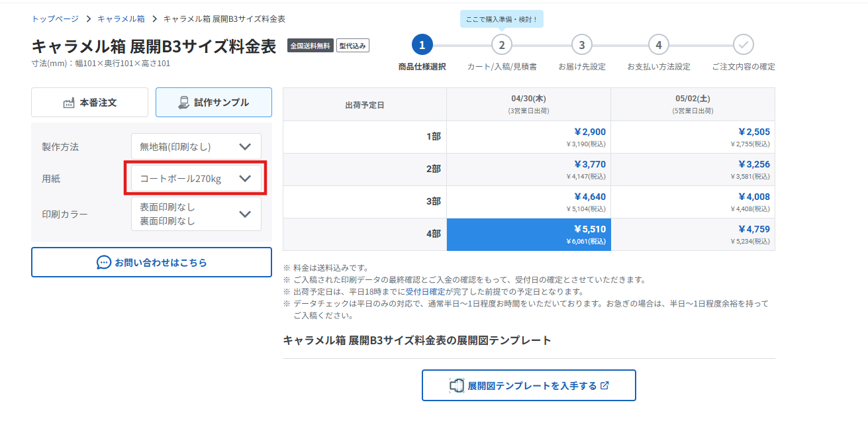This screenshot has width=868, height=427.
Task: Go to キャラメル箱 breadcrumb link
Action: (121, 19)
